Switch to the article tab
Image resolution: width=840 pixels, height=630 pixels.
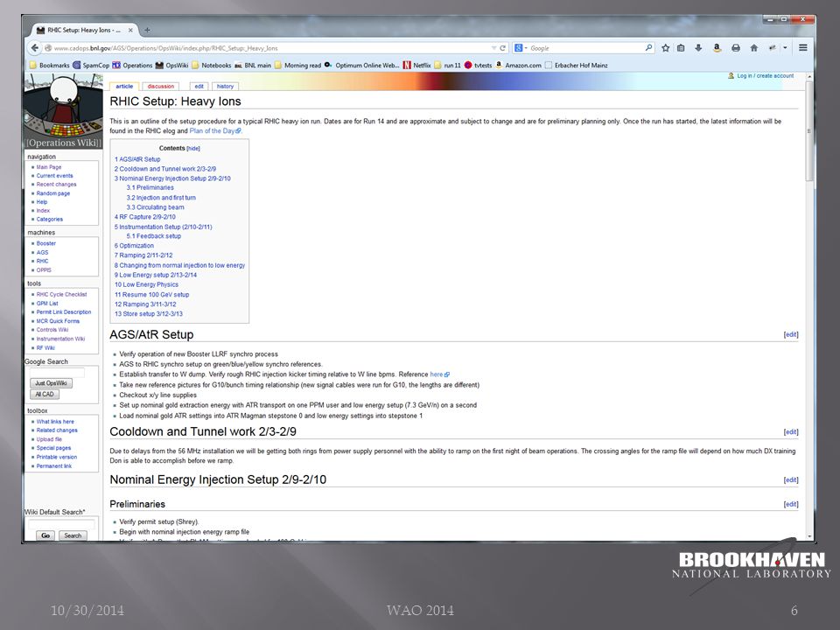(124, 87)
